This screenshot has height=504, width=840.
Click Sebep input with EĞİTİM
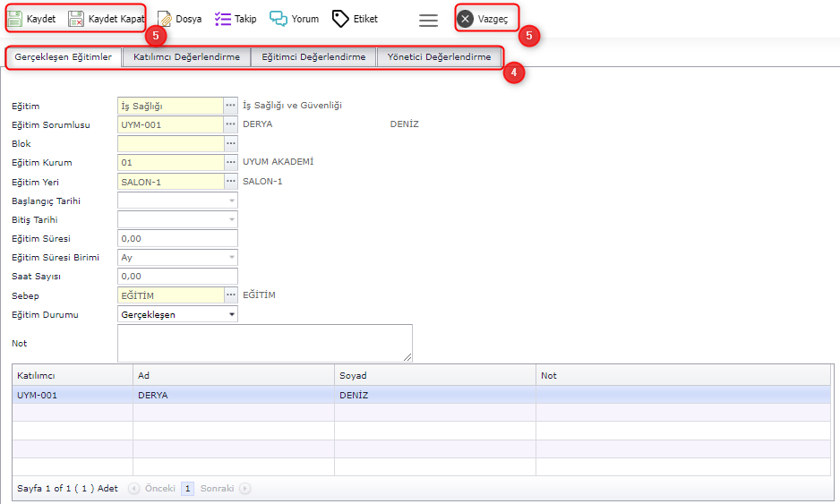coord(170,295)
